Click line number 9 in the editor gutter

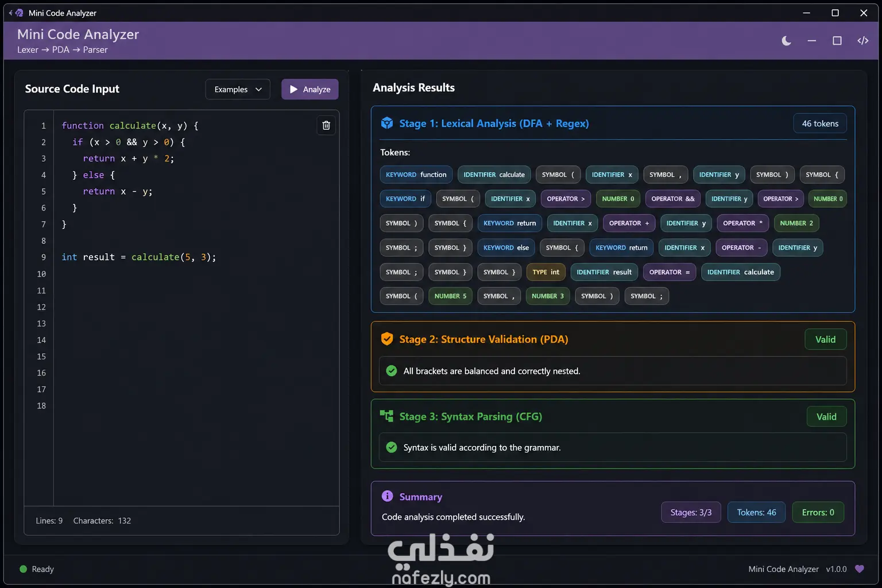43,257
